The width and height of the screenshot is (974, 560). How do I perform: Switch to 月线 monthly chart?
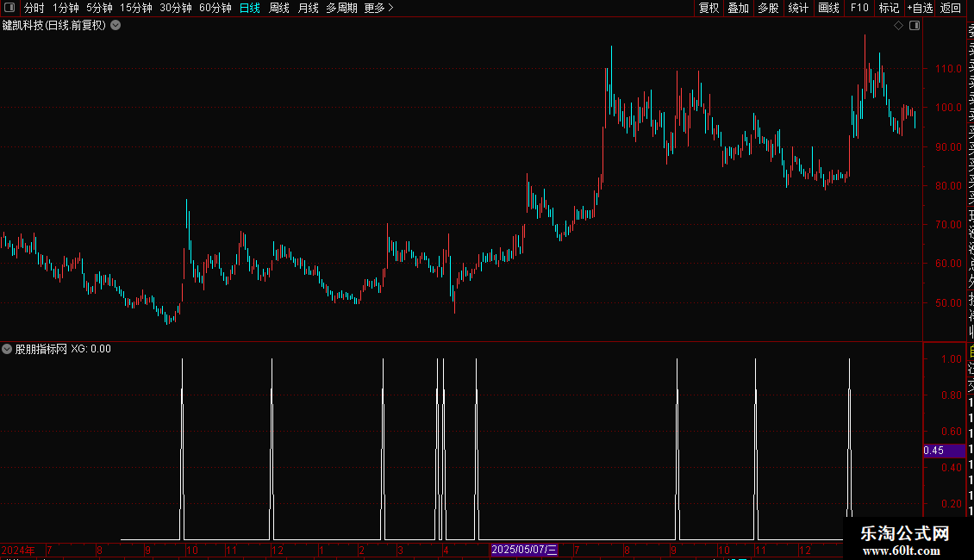(308, 8)
